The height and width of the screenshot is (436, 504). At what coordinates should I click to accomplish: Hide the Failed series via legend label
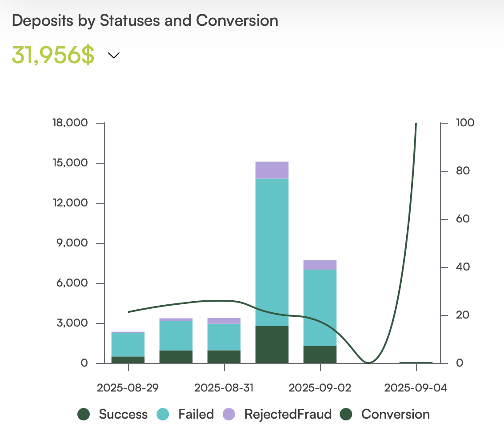pyautogui.click(x=196, y=415)
